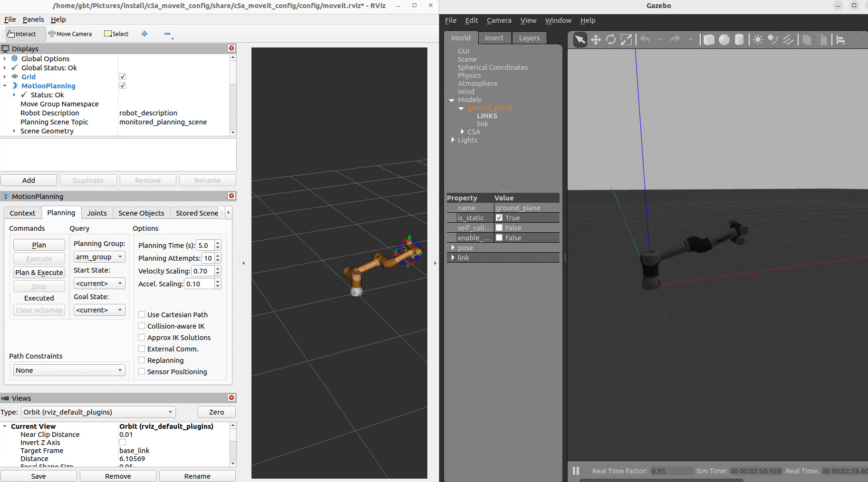The width and height of the screenshot is (868, 482).
Task: Click the Velocity Scaling input field
Action: pos(202,271)
